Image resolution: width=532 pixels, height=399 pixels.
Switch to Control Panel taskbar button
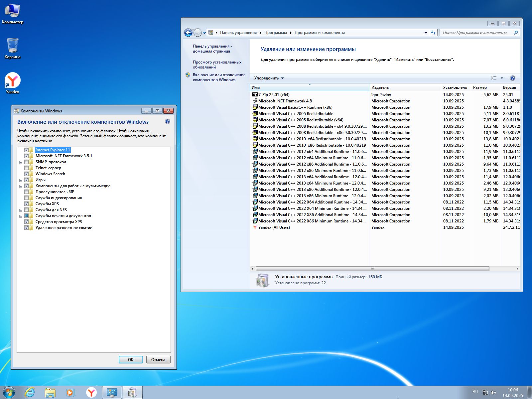pos(112,392)
